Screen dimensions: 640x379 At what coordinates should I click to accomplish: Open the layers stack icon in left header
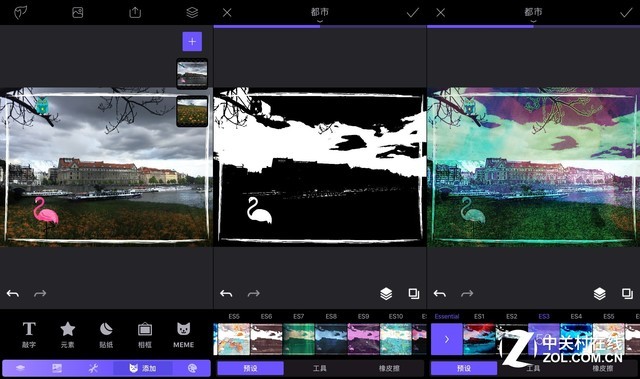[x=192, y=13]
